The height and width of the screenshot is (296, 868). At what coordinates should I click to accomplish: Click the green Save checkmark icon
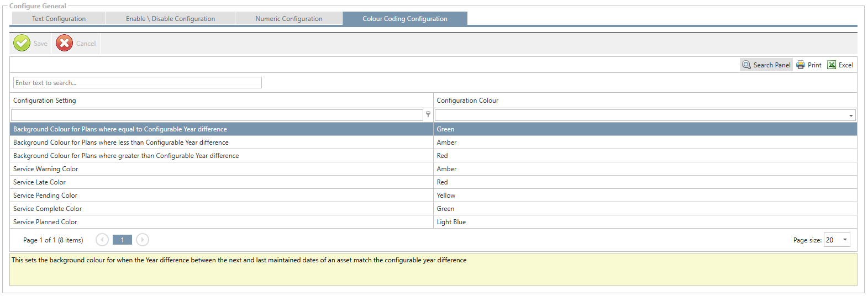click(22, 43)
